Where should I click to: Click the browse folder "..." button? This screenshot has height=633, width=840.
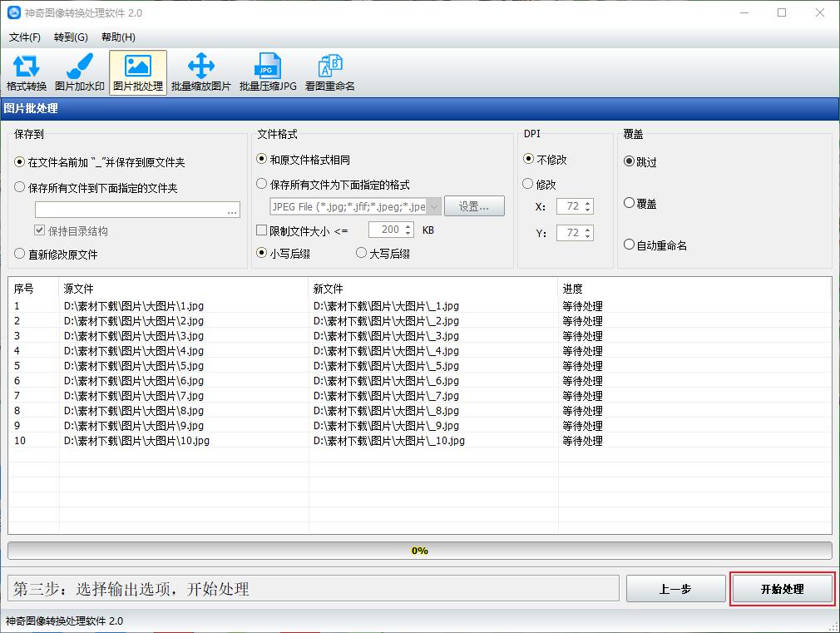pyautogui.click(x=230, y=209)
